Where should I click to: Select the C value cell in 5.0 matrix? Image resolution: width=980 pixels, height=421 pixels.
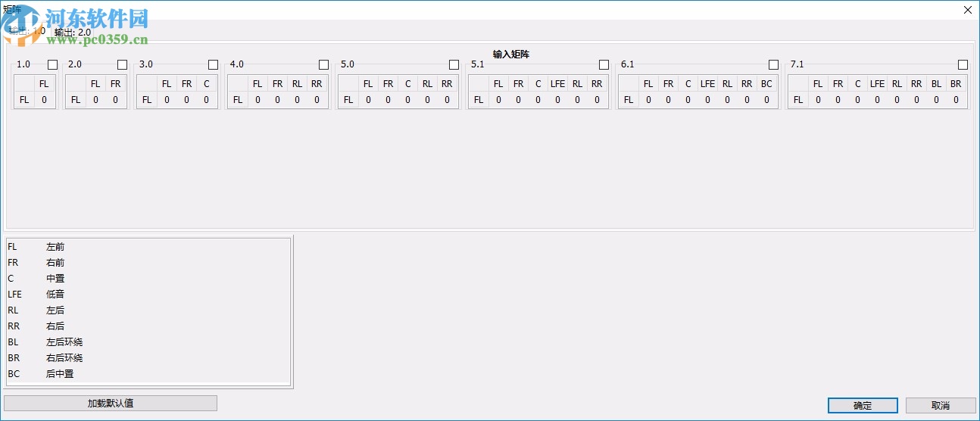[407, 100]
